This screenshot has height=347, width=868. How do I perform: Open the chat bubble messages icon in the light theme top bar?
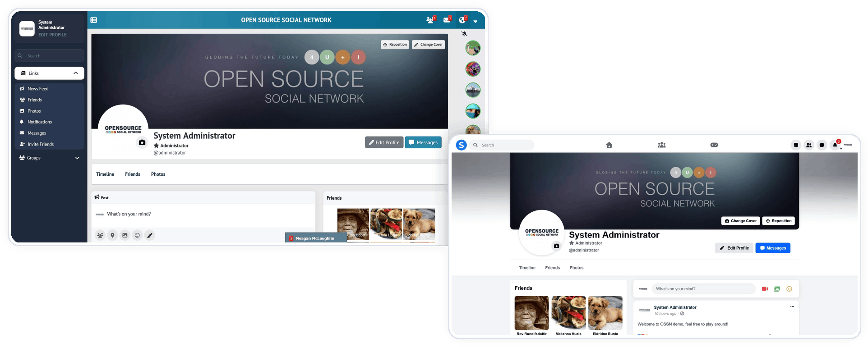click(x=822, y=145)
